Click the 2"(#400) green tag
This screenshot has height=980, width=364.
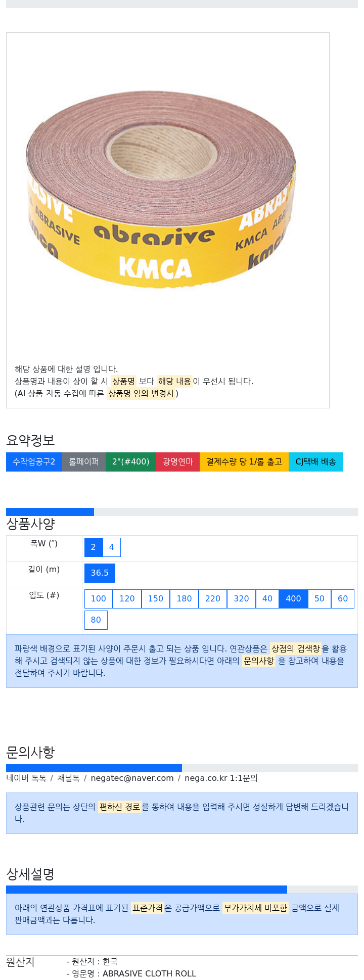pyautogui.click(x=131, y=462)
